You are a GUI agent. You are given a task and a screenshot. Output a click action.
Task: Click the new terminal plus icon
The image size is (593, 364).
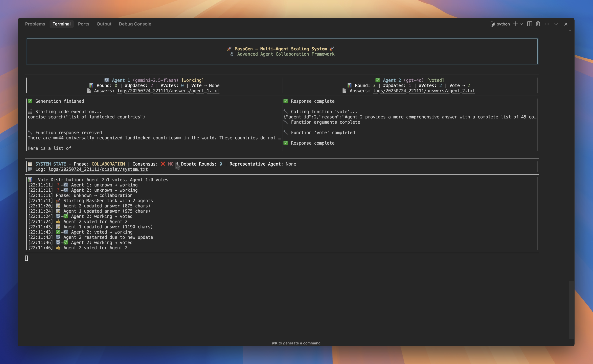point(515,24)
